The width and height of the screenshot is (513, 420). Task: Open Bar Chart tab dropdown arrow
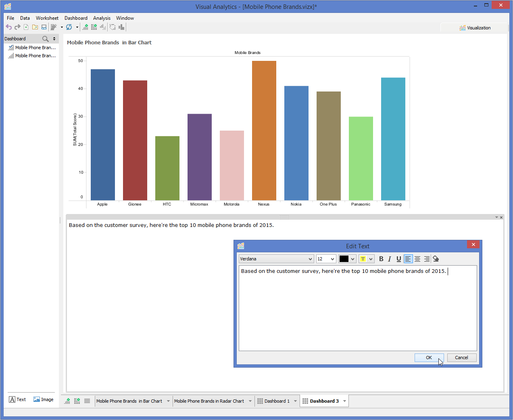[x=169, y=401]
